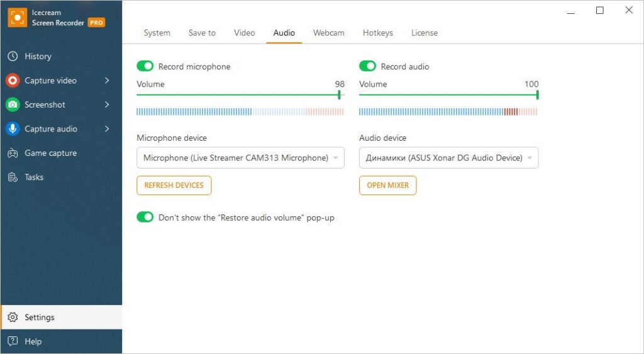
Task: Open the Microphone device dropdown
Action: [240, 158]
